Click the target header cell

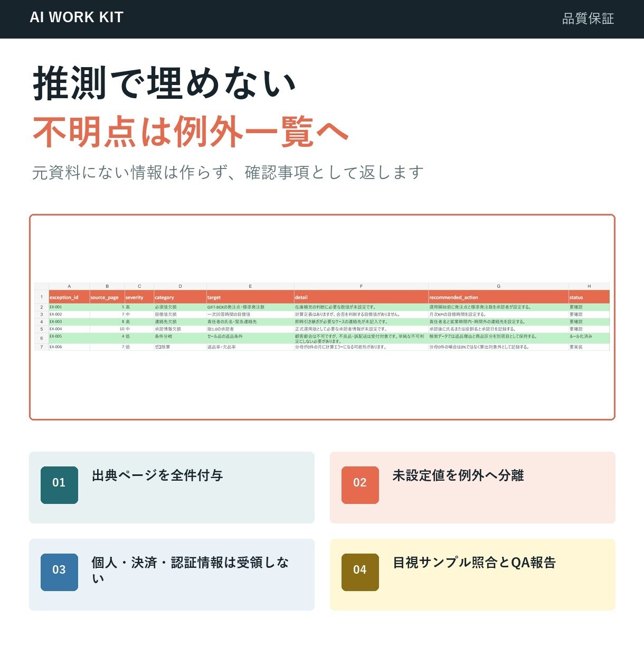[250, 297]
